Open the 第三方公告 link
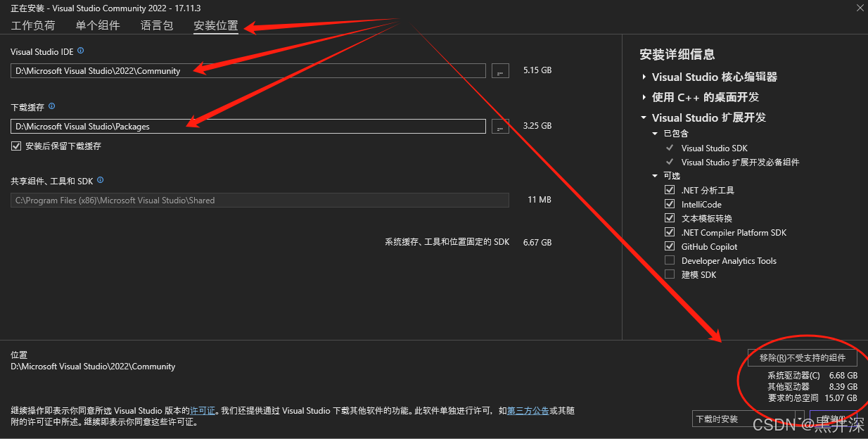The image size is (868, 439). click(528, 410)
